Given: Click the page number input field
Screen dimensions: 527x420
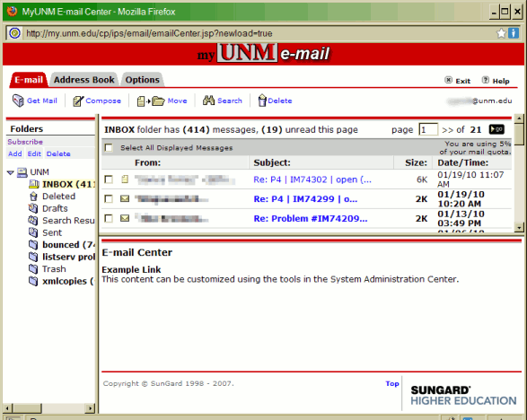Looking at the screenshot, I should coord(428,129).
